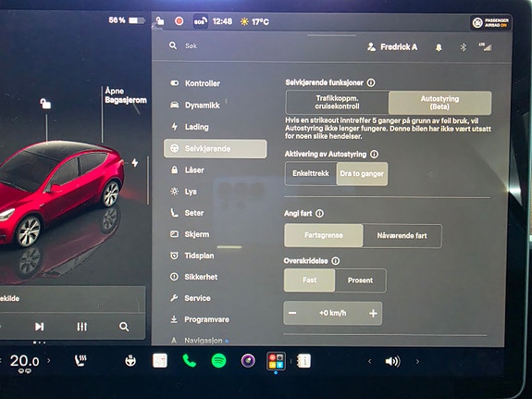This screenshot has width=532, height=399.
Task: Open the Fredrick A driver profile
Action: (x=392, y=47)
